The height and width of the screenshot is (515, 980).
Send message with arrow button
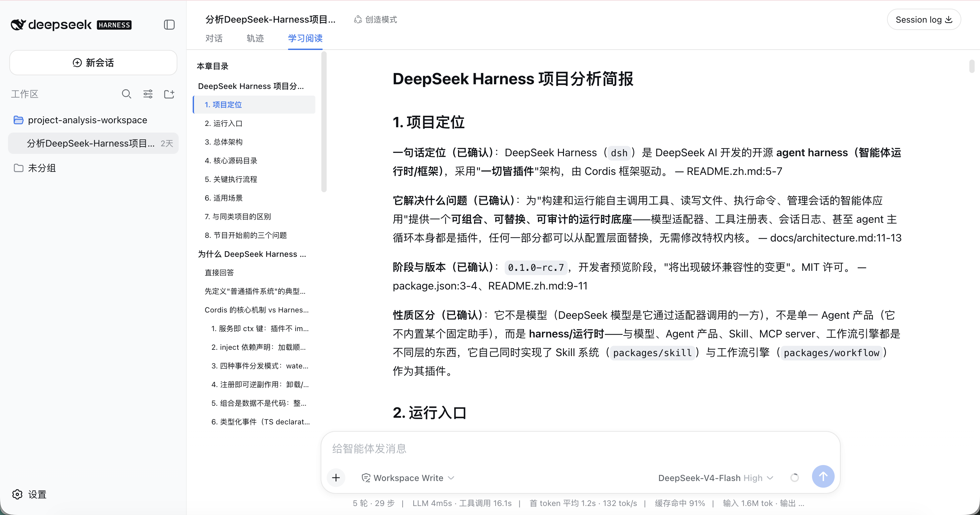click(823, 476)
